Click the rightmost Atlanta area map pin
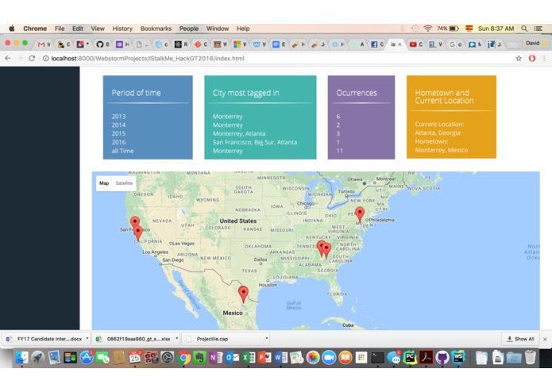552x392 pixels. 326,251
